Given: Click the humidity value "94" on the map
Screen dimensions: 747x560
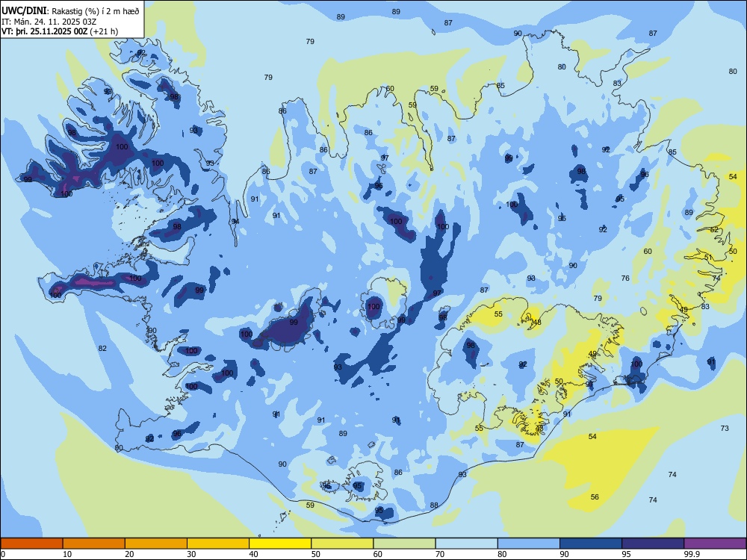Looking at the screenshot, I should 235,222.
